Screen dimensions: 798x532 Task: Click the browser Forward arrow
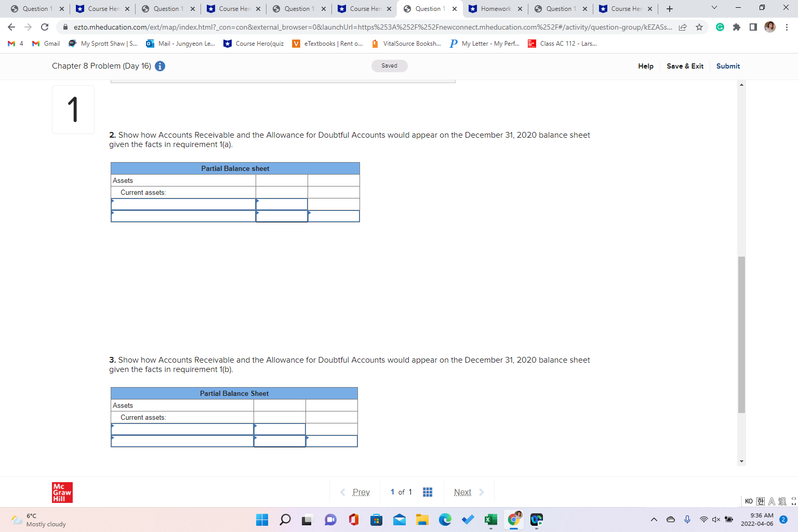28,27
